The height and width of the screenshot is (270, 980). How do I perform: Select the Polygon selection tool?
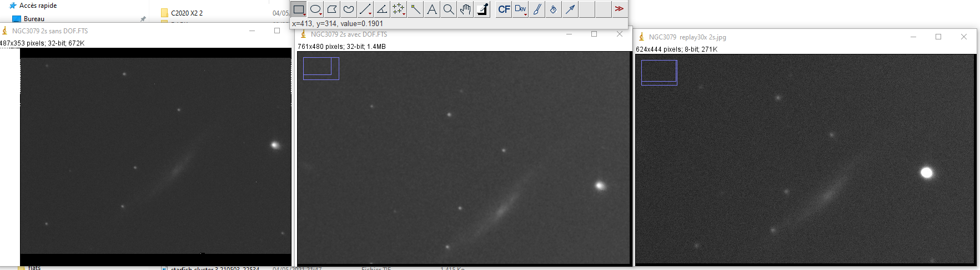(x=332, y=9)
